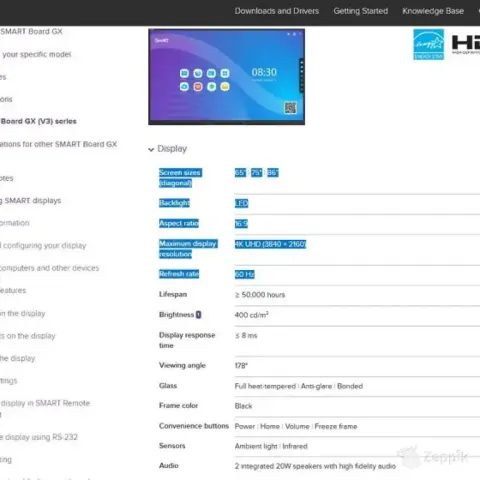Screen dimensions: 480x480
Task: Click the HDMI logo icon
Action: [466, 44]
